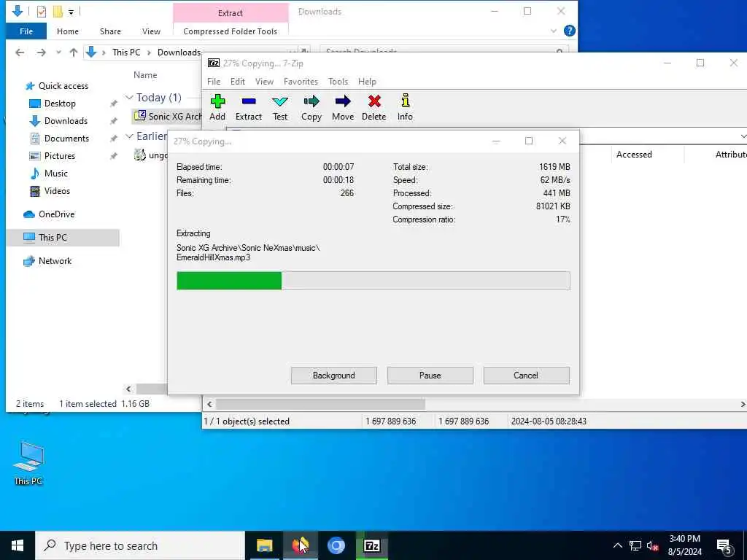Select Network in the navigation pane
The height and width of the screenshot is (560, 747).
(55, 261)
